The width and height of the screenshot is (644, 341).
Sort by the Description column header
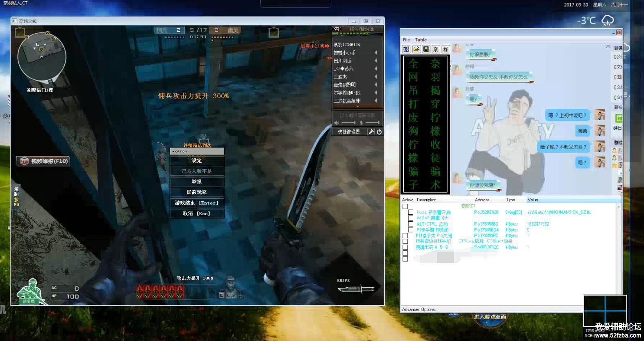[x=427, y=200]
